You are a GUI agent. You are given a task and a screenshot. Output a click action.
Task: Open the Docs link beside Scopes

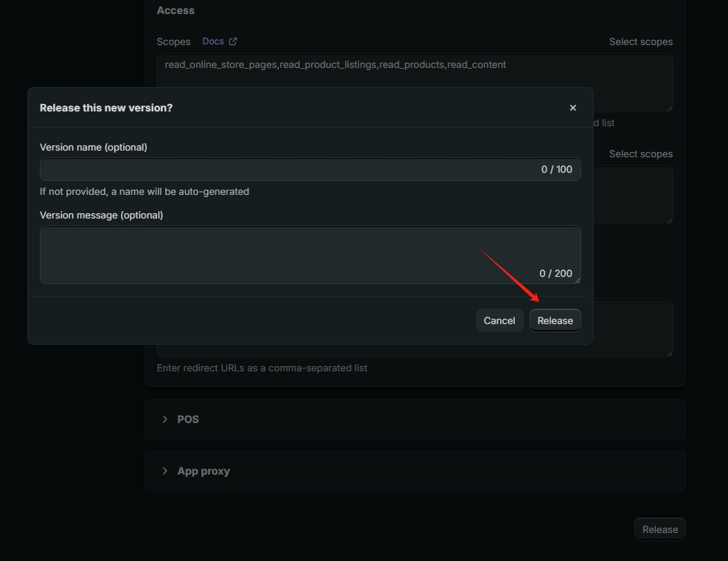[213, 41]
